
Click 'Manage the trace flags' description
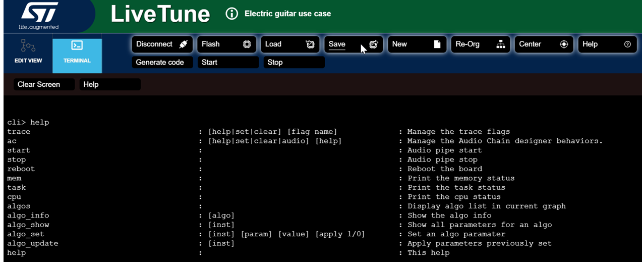pos(458,132)
